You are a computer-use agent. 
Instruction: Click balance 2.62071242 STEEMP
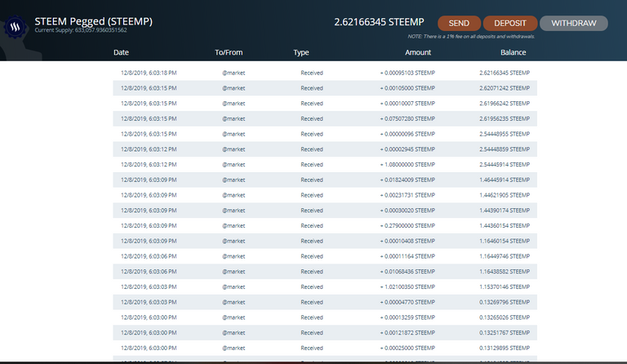[505, 88]
